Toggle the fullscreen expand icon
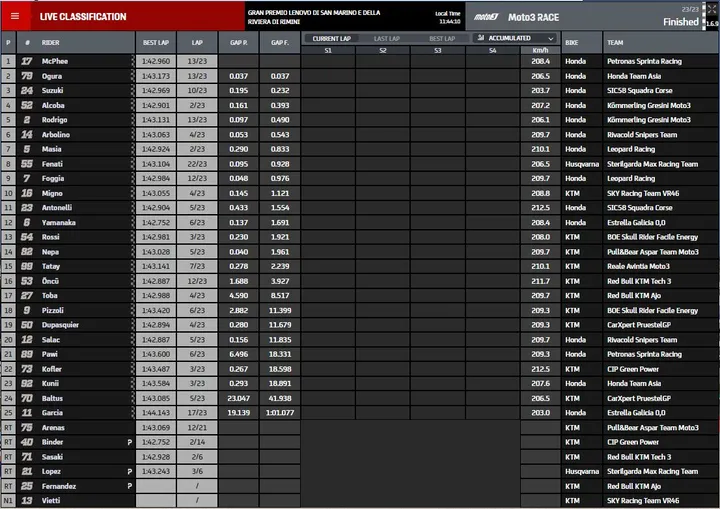The image size is (720, 509). click(711, 9)
